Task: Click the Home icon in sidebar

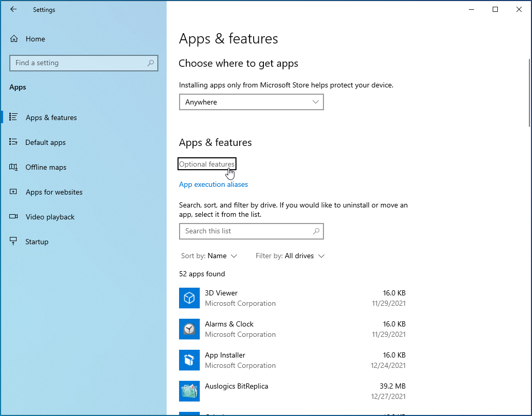Action: [14, 39]
